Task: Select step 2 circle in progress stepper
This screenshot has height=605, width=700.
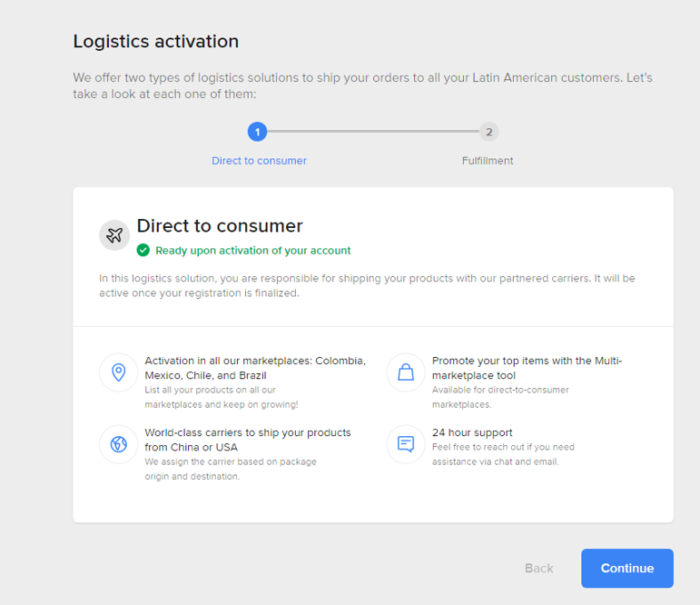Action: 489,132
